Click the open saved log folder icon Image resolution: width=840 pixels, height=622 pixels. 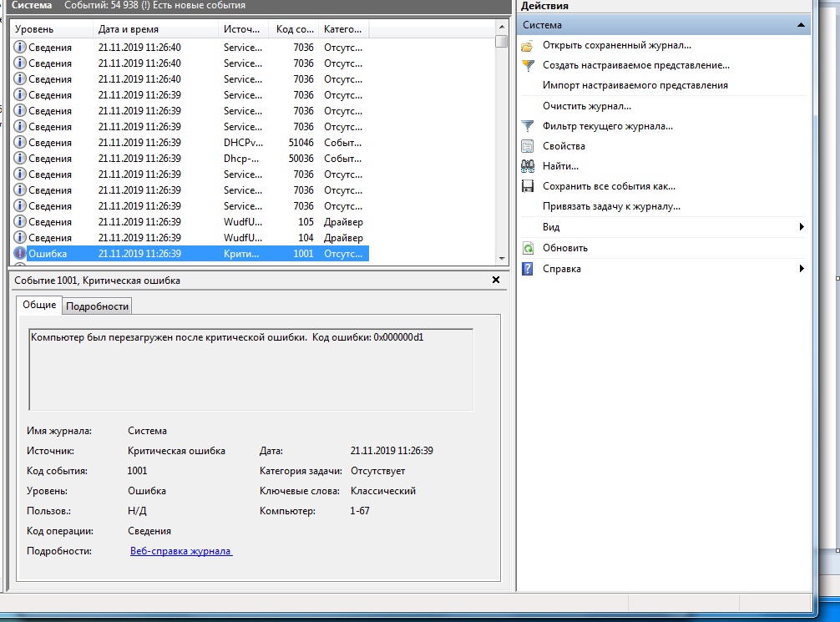coord(527,45)
